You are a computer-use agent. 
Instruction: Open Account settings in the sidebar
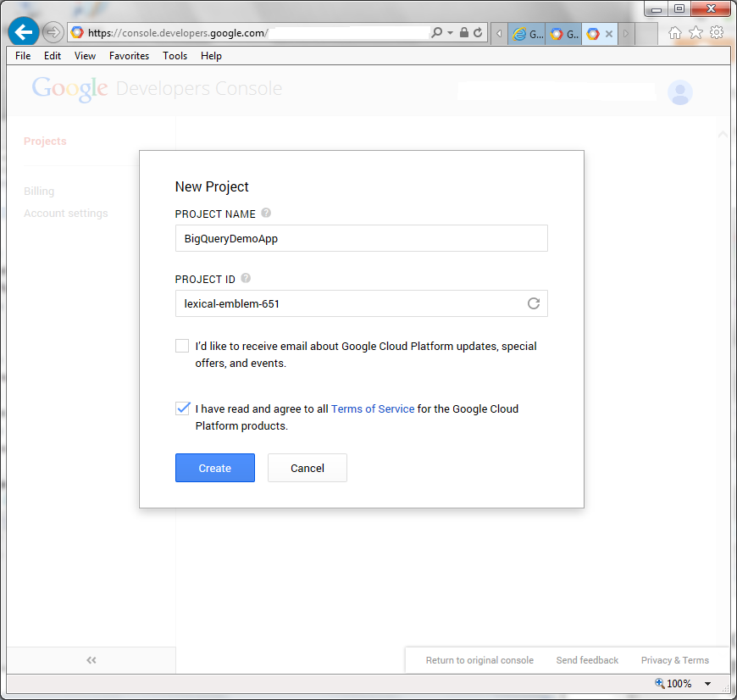(66, 213)
